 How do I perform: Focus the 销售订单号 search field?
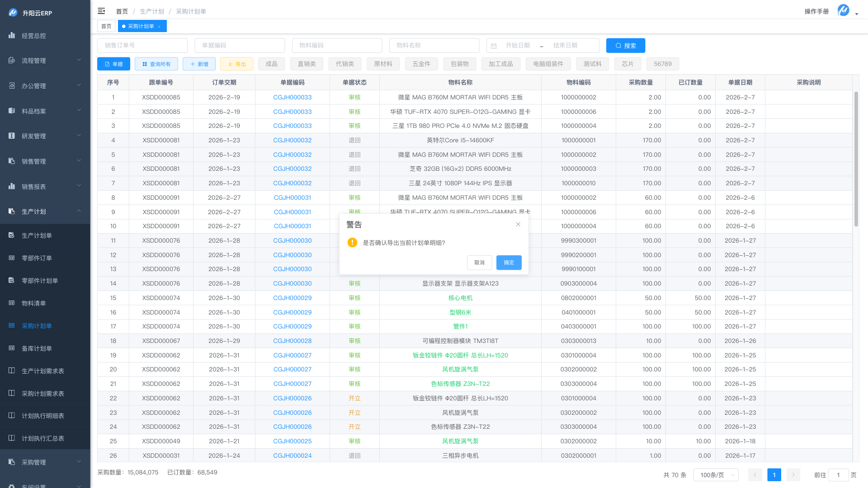[142, 46]
